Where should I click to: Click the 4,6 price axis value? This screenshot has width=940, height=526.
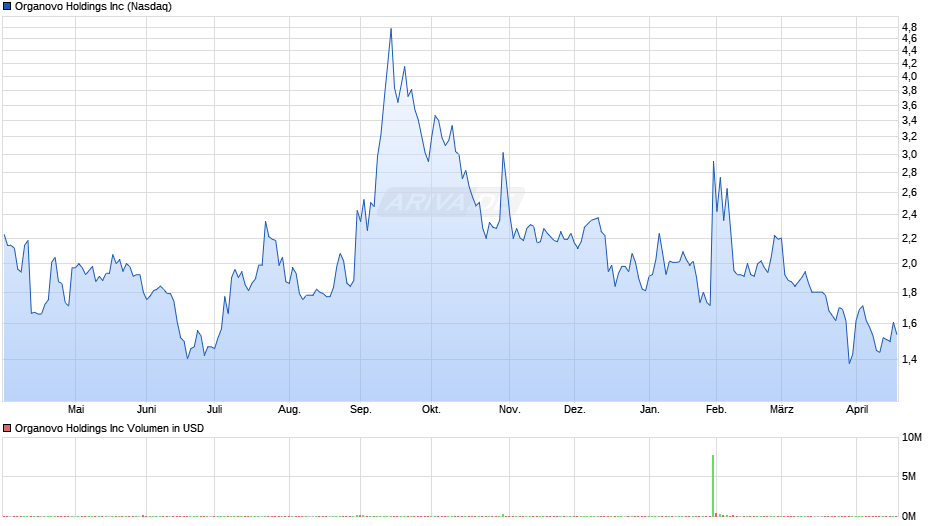point(909,38)
